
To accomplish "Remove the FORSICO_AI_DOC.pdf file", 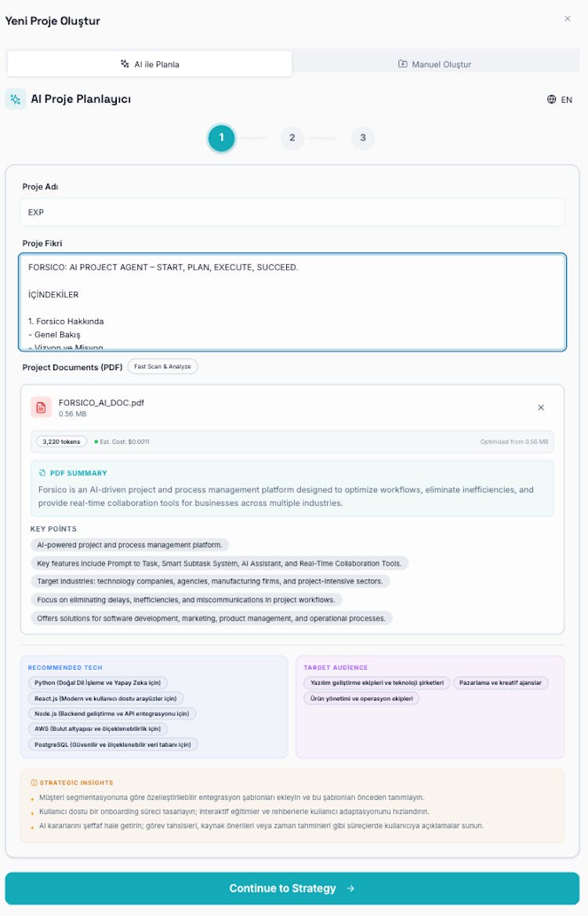I will [541, 408].
